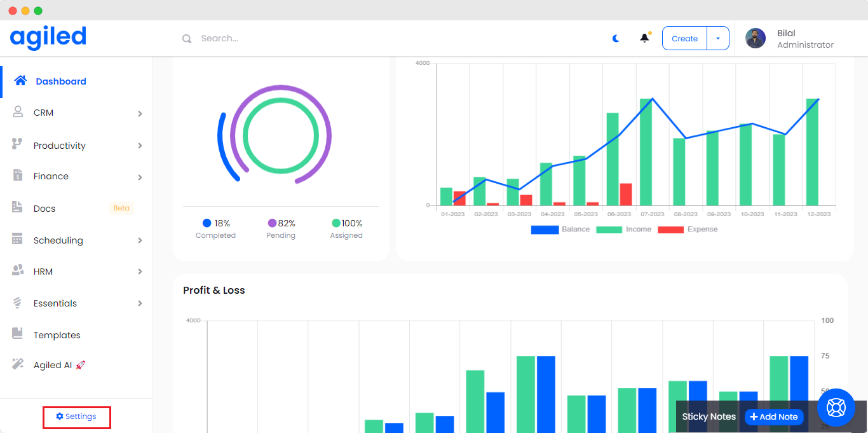The width and height of the screenshot is (868, 433).
Task: Click the agiled logo
Action: (48, 38)
